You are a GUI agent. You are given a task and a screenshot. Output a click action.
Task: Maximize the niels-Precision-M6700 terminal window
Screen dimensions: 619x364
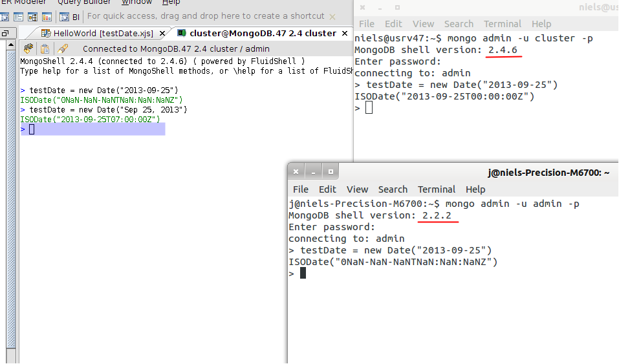(331, 172)
